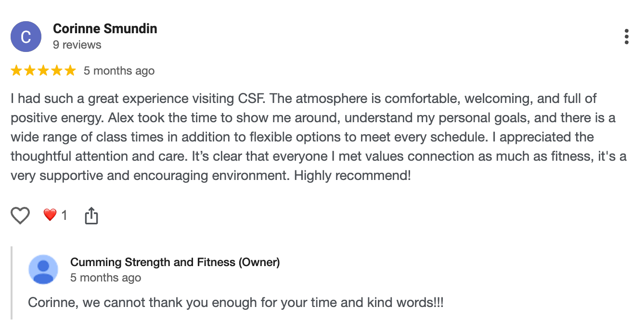Click the fifth yellow rating star

coord(70,71)
